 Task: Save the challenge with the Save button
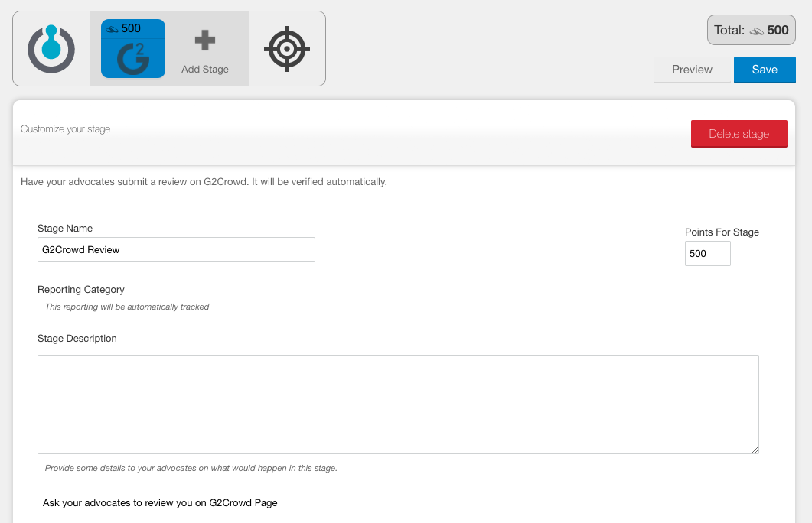click(x=765, y=70)
